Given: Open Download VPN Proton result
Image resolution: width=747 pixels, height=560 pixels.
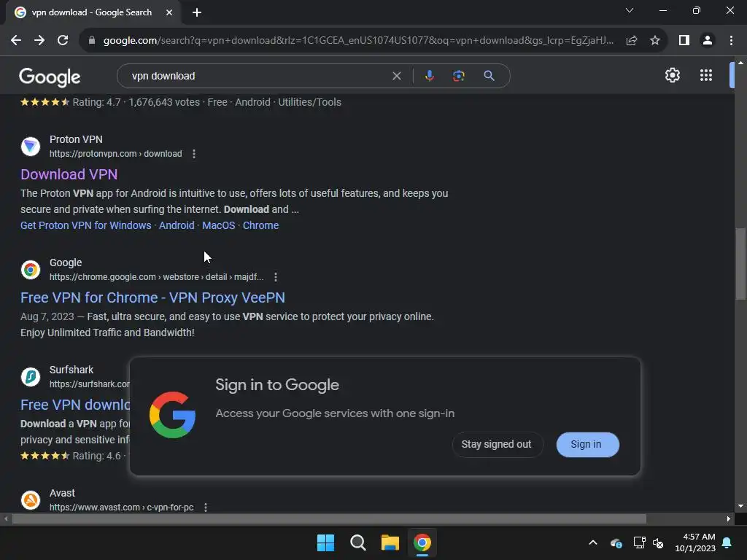Looking at the screenshot, I should pos(69,174).
